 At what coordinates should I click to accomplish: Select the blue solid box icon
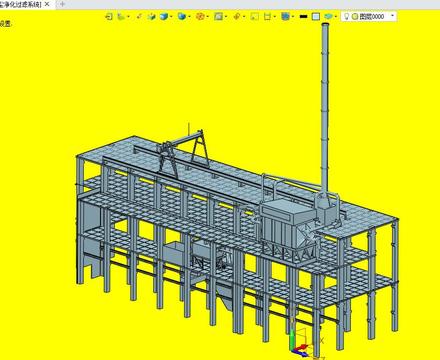pyautogui.click(x=164, y=16)
